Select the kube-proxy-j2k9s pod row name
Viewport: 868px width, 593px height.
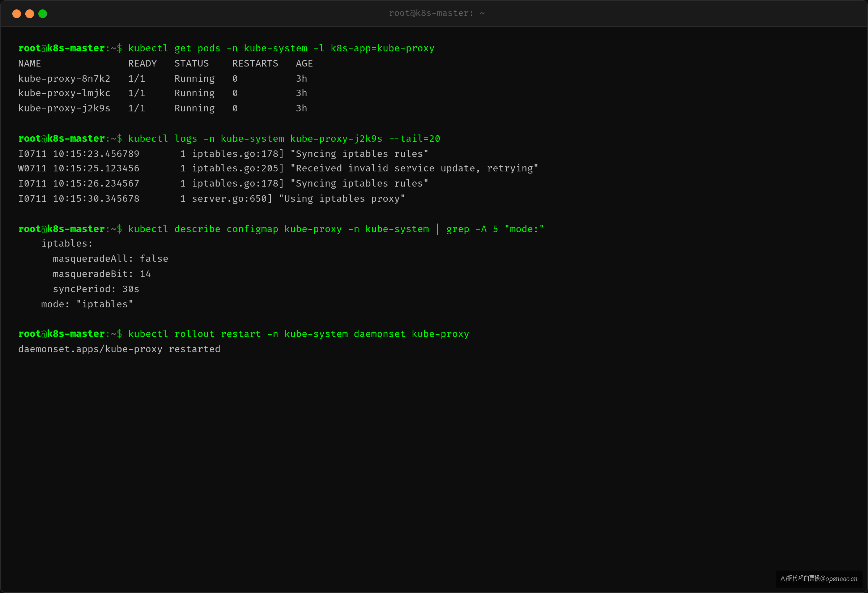(64, 108)
